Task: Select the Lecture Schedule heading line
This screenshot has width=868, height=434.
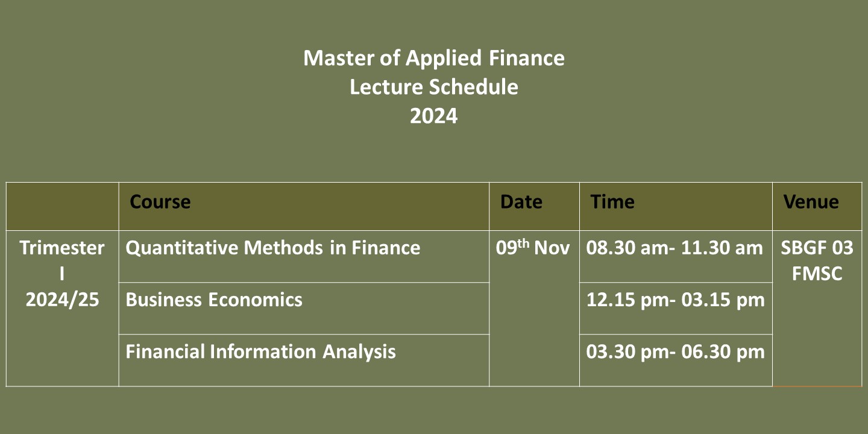Action: 434,87
